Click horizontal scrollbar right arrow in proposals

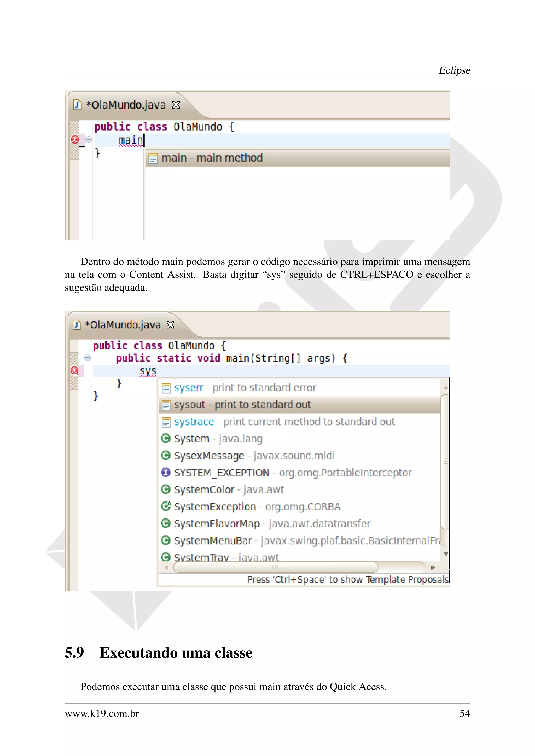(433, 567)
